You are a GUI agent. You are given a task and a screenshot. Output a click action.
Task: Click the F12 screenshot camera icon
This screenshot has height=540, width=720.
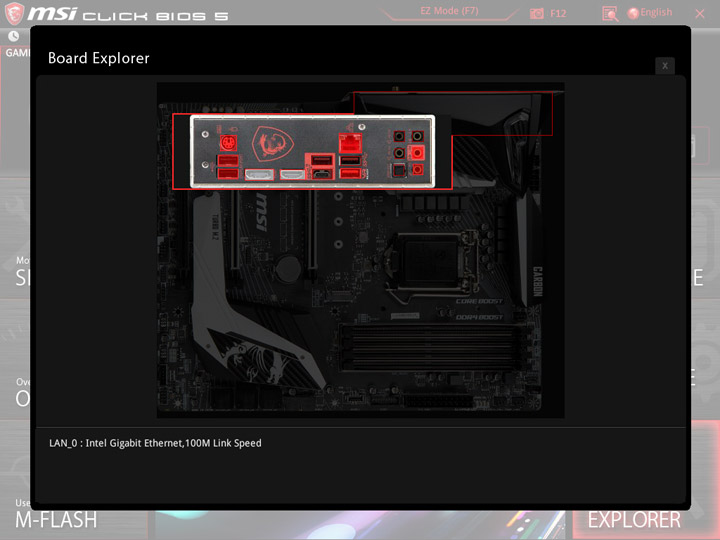(x=536, y=13)
